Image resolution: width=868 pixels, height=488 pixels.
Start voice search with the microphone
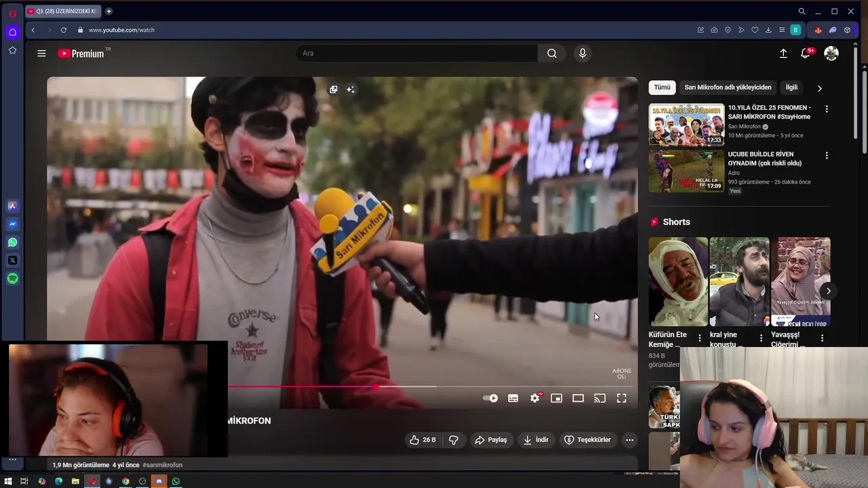point(583,54)
